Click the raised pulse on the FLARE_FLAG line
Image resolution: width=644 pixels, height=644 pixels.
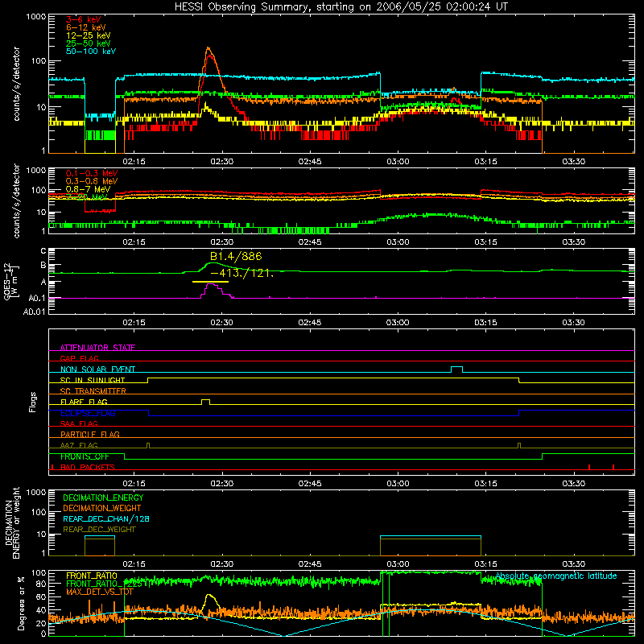coord(206,402)
